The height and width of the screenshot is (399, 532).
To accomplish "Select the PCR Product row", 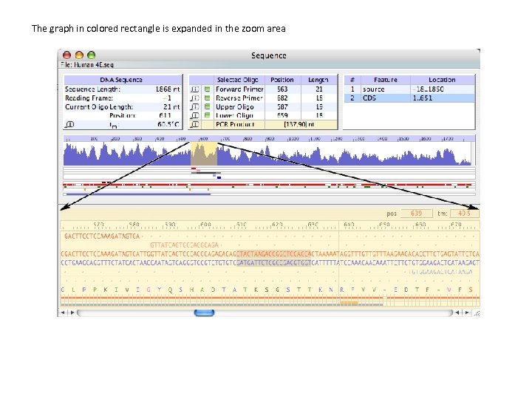I will point(263,125).
